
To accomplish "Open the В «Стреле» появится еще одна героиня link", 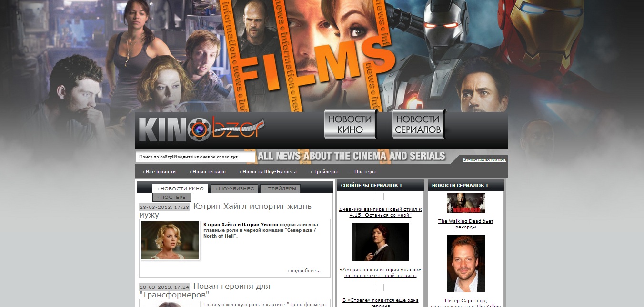I will pyautogui.click(x=380, y=302).
